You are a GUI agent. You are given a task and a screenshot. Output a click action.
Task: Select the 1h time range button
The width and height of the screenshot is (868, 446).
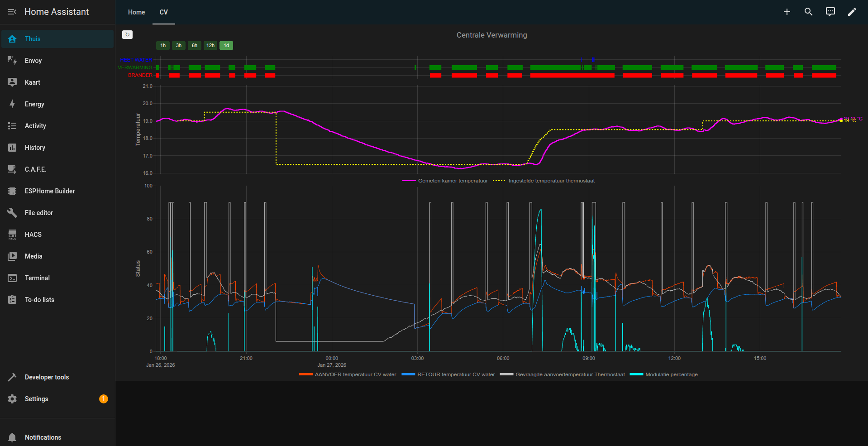pos(163,45)
